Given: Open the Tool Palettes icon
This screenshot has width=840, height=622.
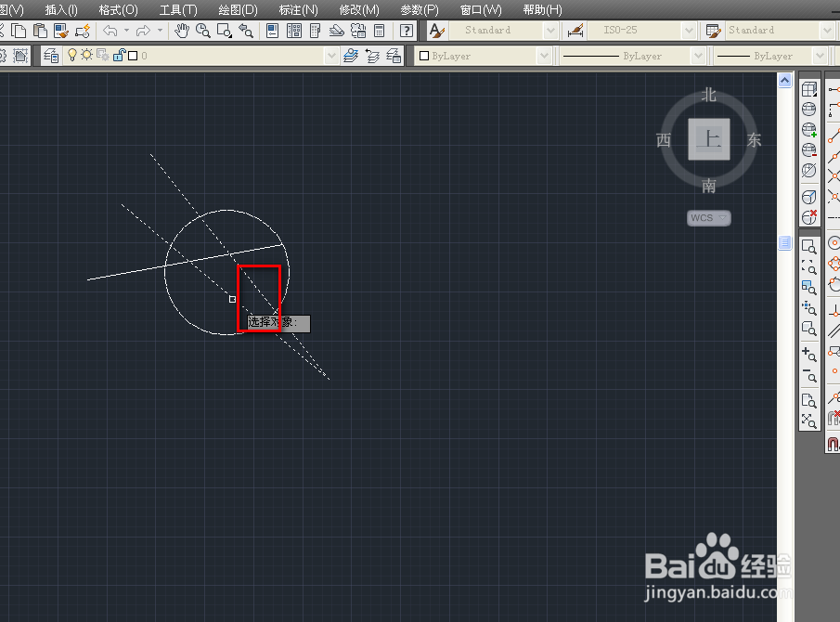Looking at the screenshot, I should tap(315, 31).
